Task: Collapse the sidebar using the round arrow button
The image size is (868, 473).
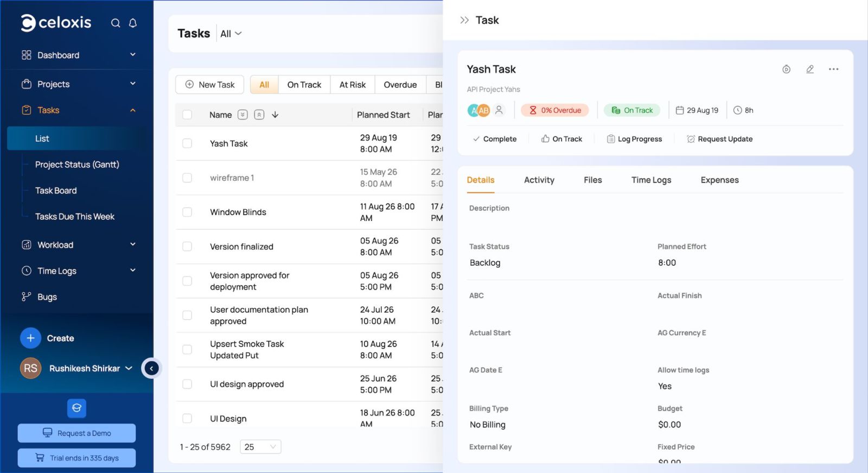Action: coord(151,368)
